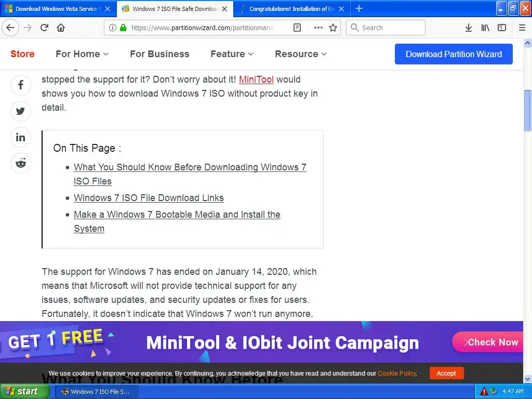Accept the cookie notice
Image resolution: width=532 pixels, height=399 pixels.
[x=446, y=373]
